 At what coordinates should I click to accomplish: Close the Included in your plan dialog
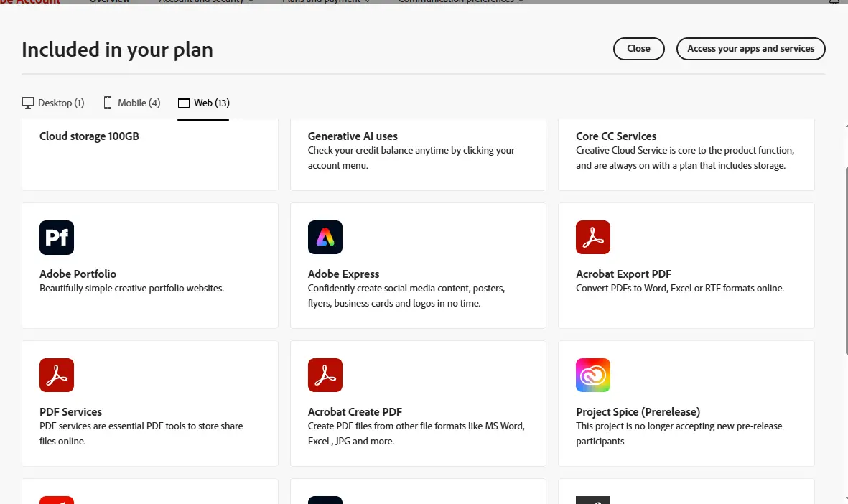point(639,49)
